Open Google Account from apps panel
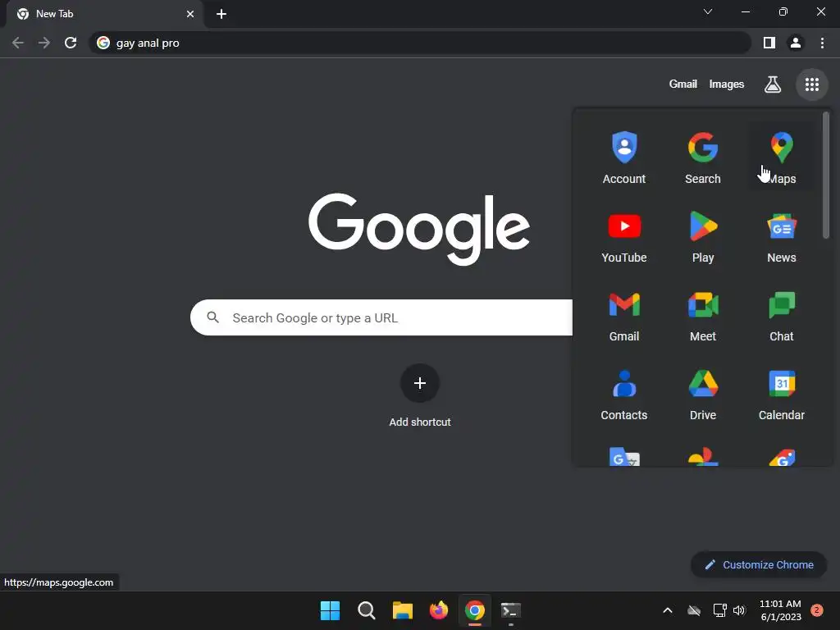Image resolution: width=840 pixels, height=630 pixels. (624, 157)
